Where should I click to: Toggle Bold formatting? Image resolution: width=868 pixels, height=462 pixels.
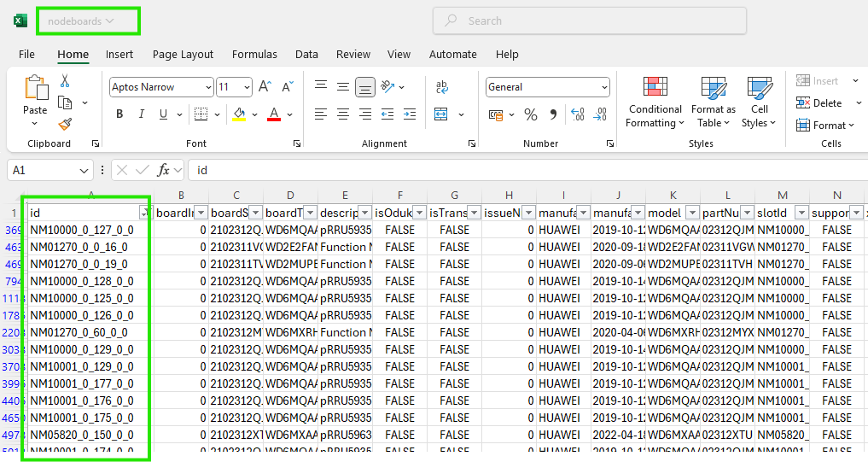pos(119,114)
